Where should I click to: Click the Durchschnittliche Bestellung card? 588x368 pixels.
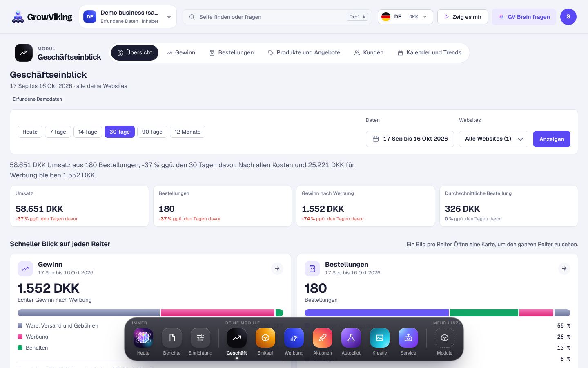(x=509, y=206)
